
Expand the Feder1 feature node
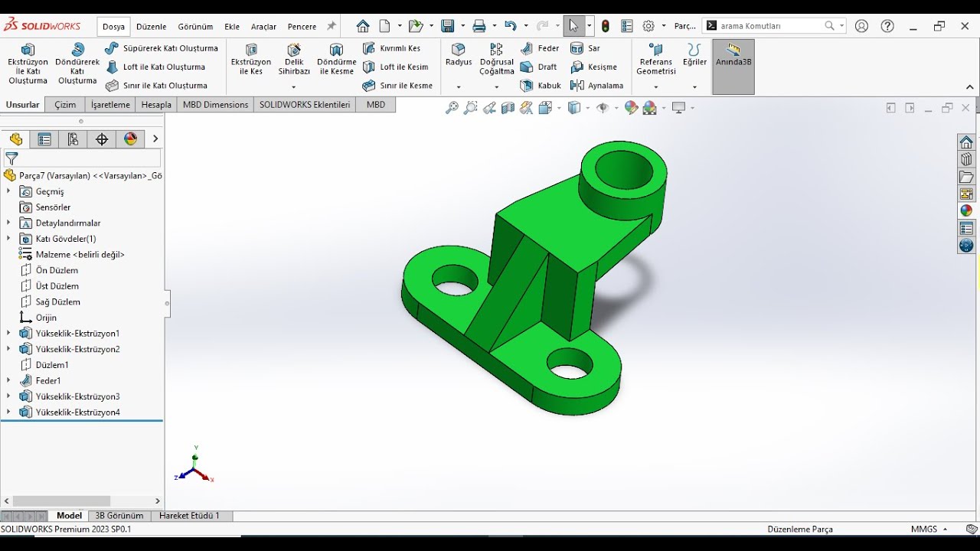click(8, 380)
